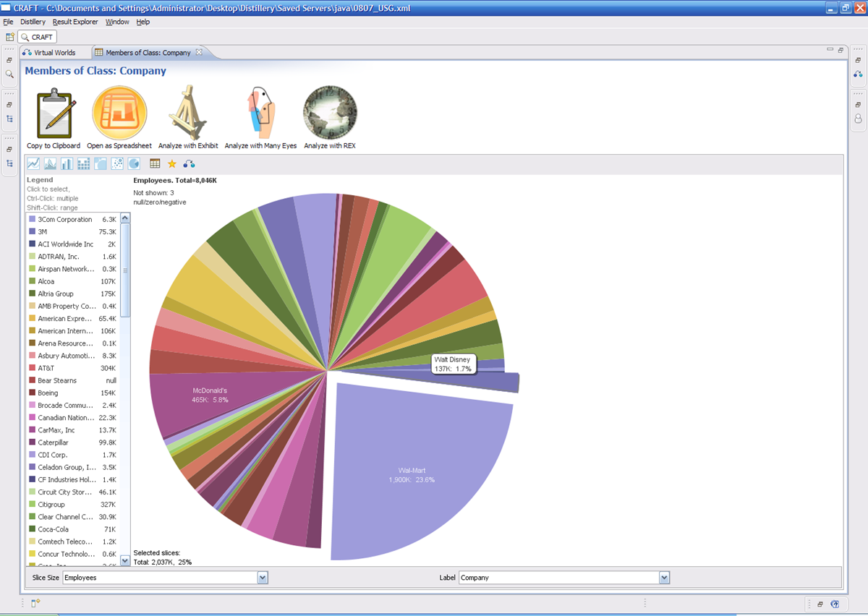This screenshot has width=868, height=616.
Task: Select the ADTRAN, Inc. legend entry
Action: coord(72,257)
